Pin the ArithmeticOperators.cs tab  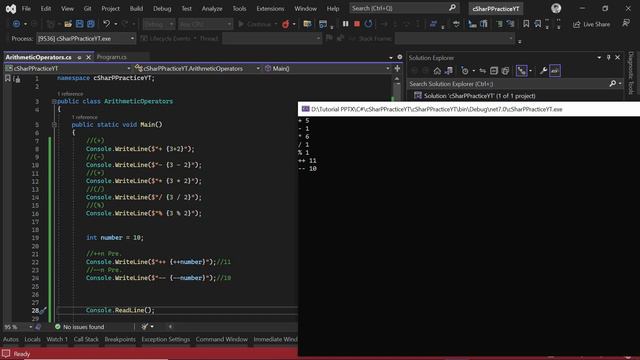(79, 58)
